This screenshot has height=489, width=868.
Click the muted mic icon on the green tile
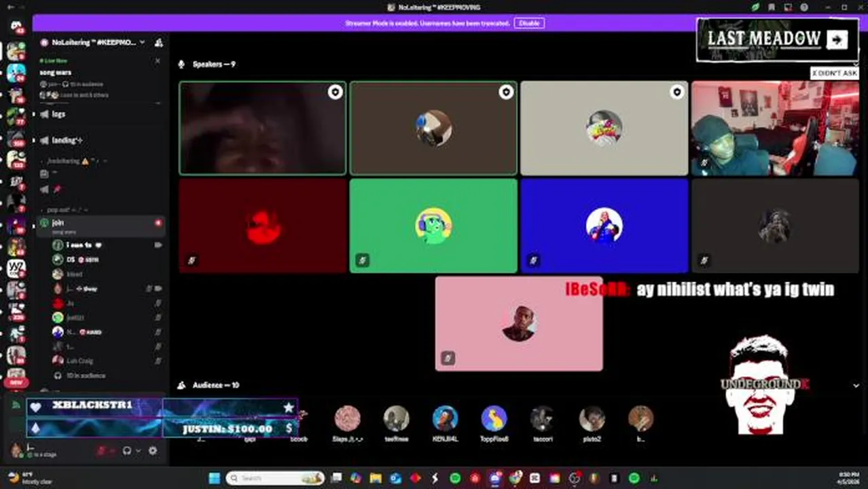coord(362,260)
